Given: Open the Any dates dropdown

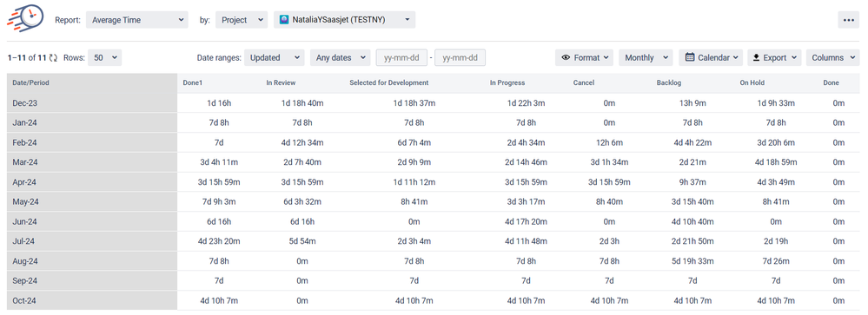Looking at the screenshot, I should tap(340, 57).
